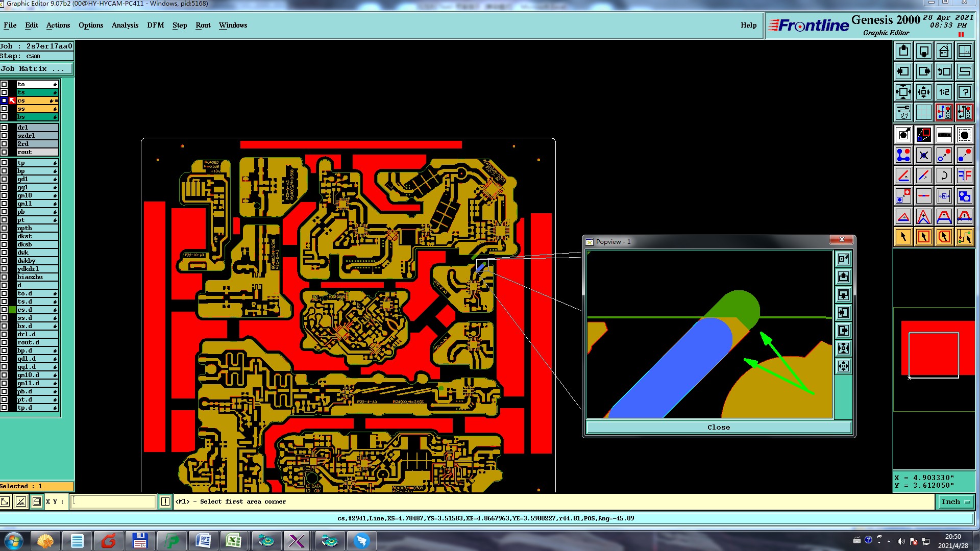Open the Inch units dropdown
Image resolution: width=980 pixels, height=551 pixels.
point(955,502)
